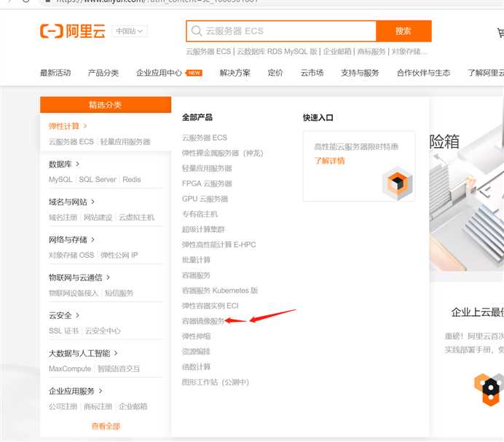The image size is (504, 442).
Task: Expand the 网络与存储 category
Action: pos(71,240)
